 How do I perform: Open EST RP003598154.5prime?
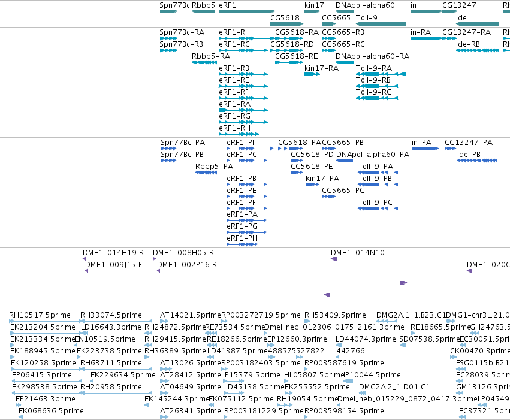click(x=344, y=410)
